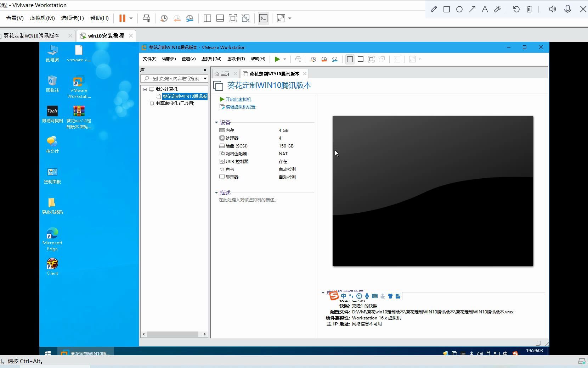Open inner 编辑(E) menu
This screenshot has height=368, width=588.
pos(169,59)
